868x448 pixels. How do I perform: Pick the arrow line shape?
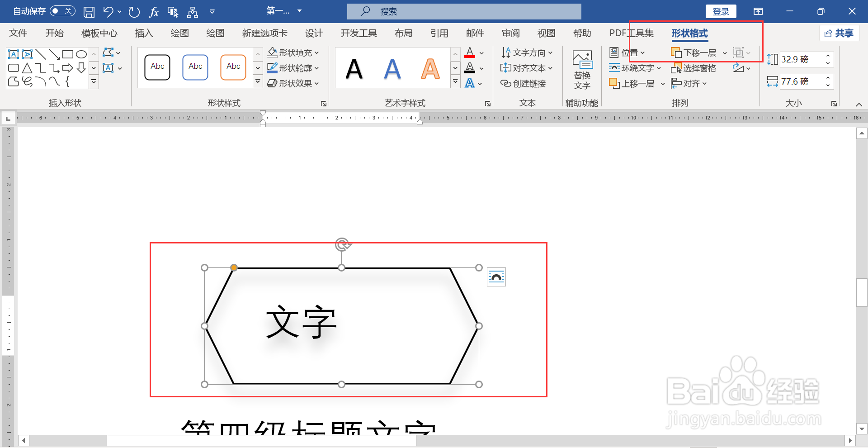(x=54, y=55)
